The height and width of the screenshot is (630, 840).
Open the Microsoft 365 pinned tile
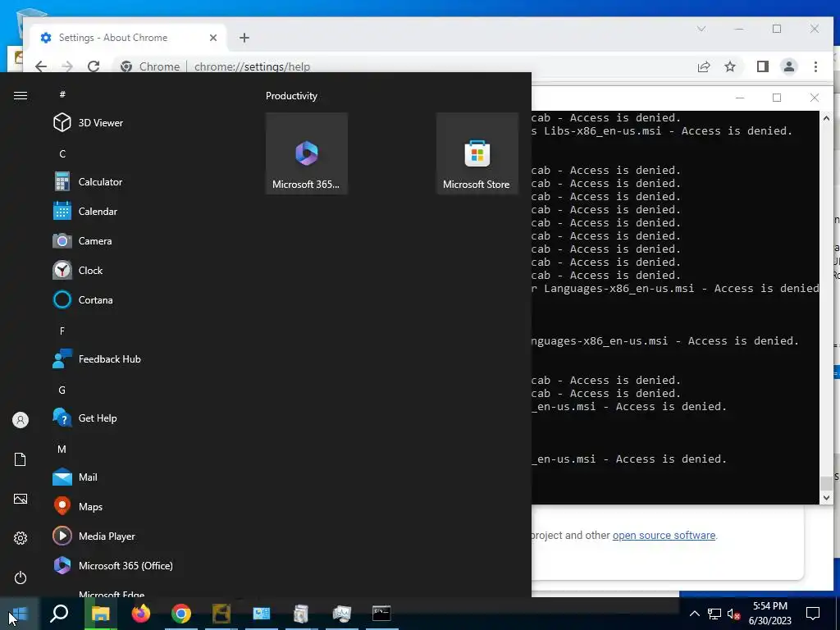point(307,153)
